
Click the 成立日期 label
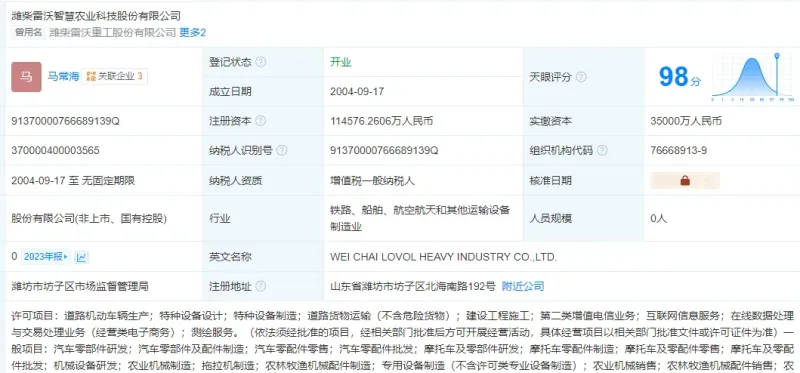click(230, 92)
